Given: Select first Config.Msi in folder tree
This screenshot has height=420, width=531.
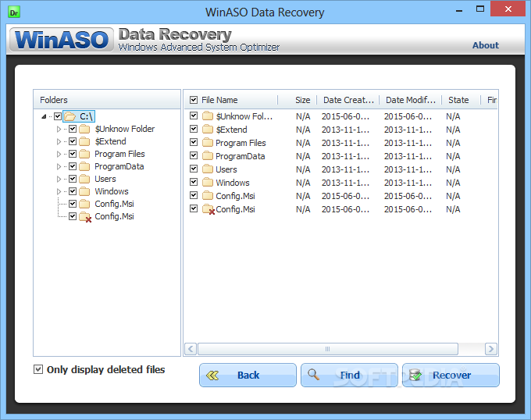Looking at the screenshot, I should [114, 204].
